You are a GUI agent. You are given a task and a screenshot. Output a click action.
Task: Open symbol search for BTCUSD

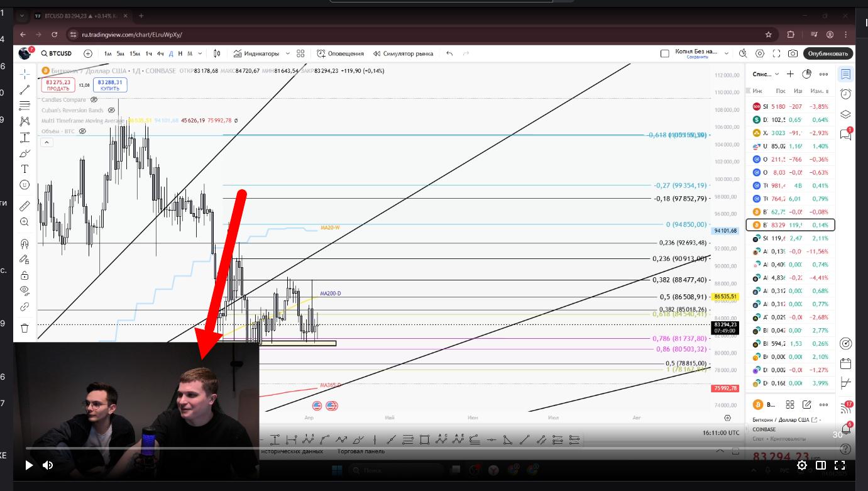57,53
